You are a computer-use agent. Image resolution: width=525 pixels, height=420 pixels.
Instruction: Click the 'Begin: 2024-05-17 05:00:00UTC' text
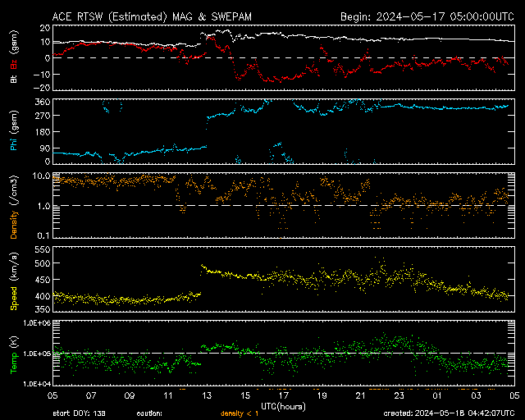click(x=427, y=16)
